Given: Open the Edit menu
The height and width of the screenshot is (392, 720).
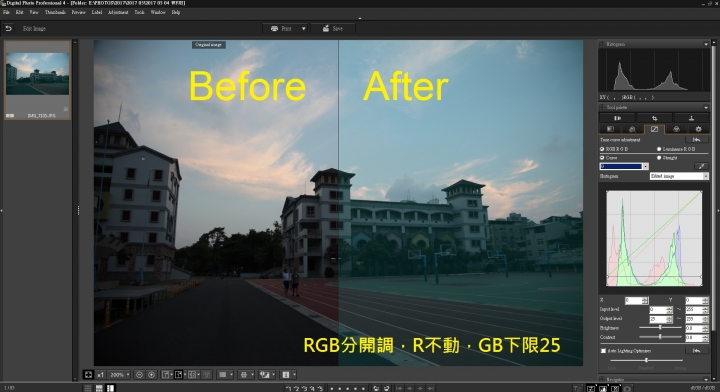Looking at the screenshot, I should pyautogui.click(x=19, y=12).
